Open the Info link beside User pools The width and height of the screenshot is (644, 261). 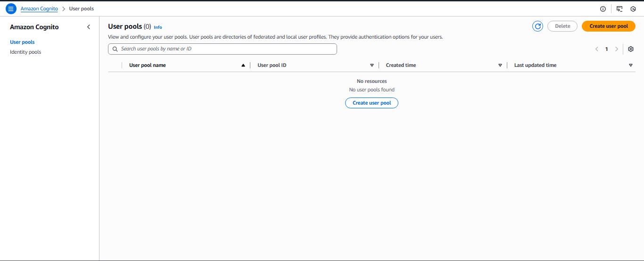(x=158, y=27)
